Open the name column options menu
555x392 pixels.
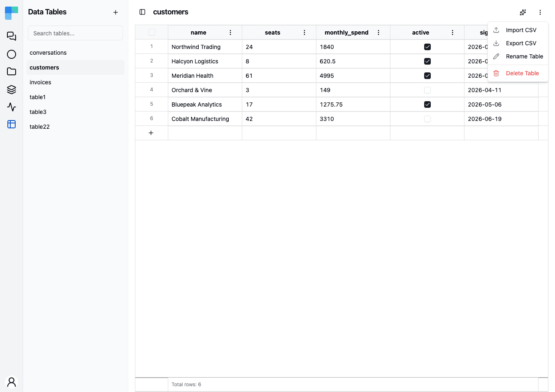coord(230,32)
